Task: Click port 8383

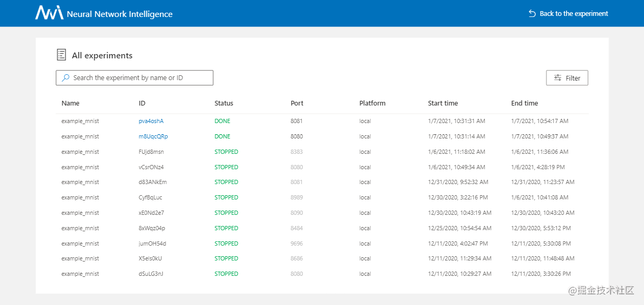Action: coord(297,152)
